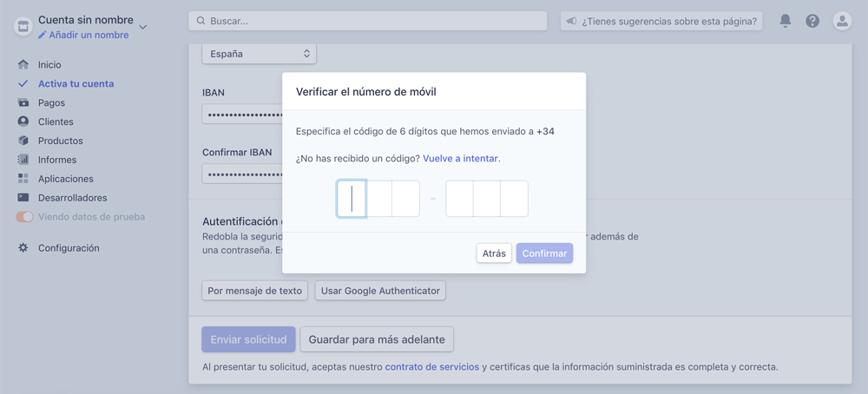Click the Vuelve a intentar link
Viewport: 868px width, 394px height.
click(461, 158)
